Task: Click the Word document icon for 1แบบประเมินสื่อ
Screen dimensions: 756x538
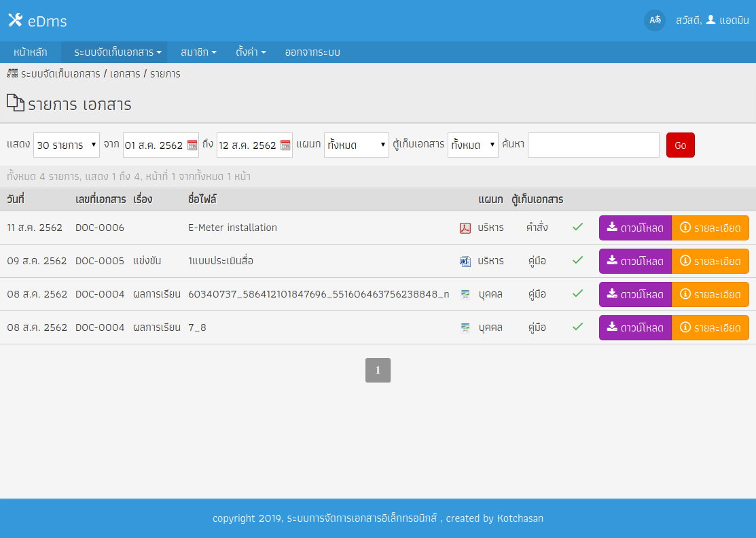Action: click(x=465, y=261)
